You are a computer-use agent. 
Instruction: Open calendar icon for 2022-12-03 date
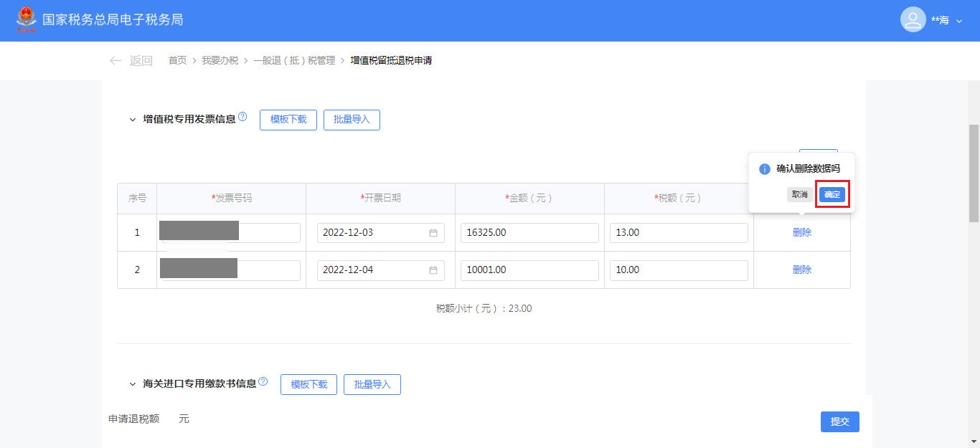click(x=433, y=233)
